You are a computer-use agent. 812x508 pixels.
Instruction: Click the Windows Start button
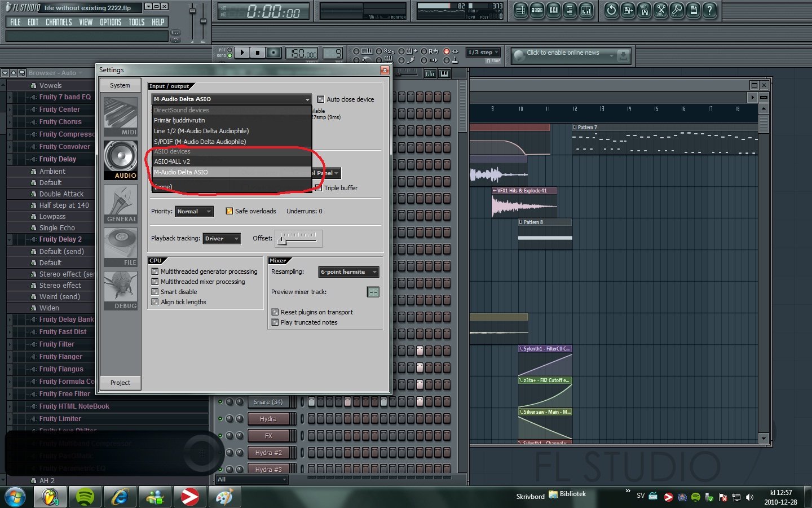coord(15,497)
